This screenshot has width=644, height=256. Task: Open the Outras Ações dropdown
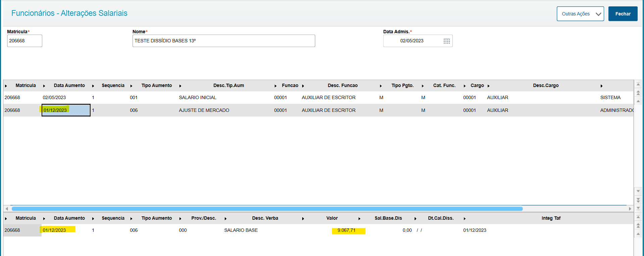580,14
